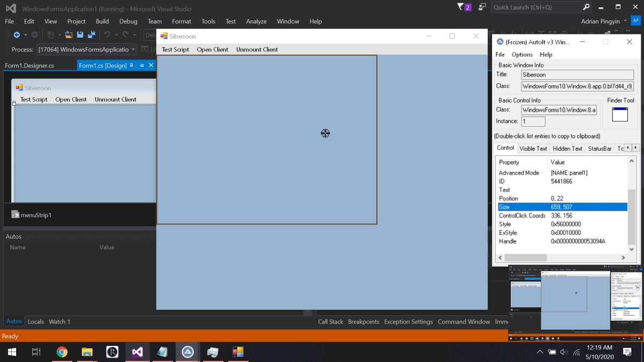Open the Adrian Pingyin account dropdown

coord(625,21)
